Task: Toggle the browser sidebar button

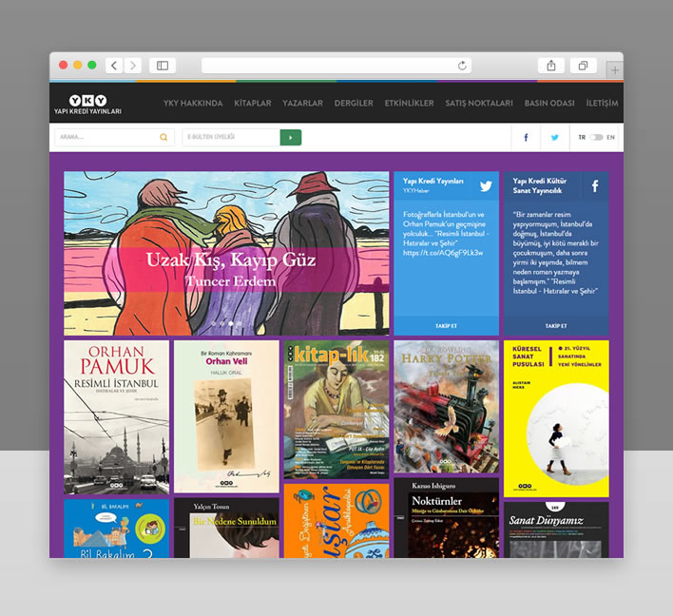Action: click(x=163, y=66)
